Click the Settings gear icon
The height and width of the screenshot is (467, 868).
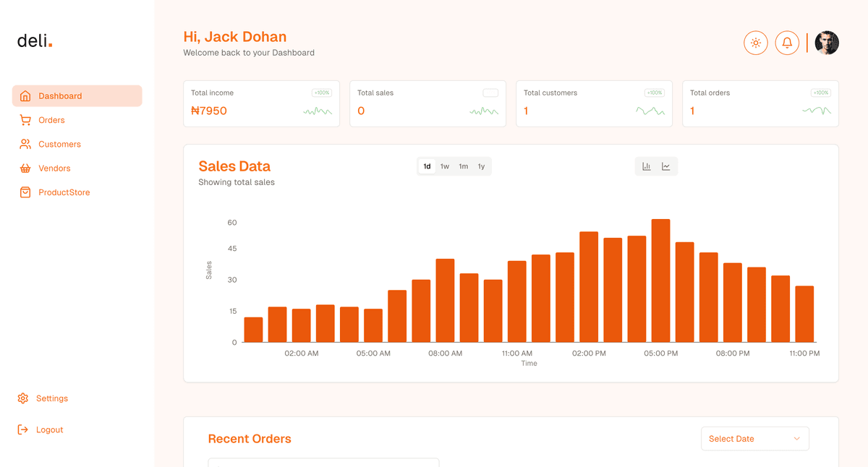tap(23, 398)
